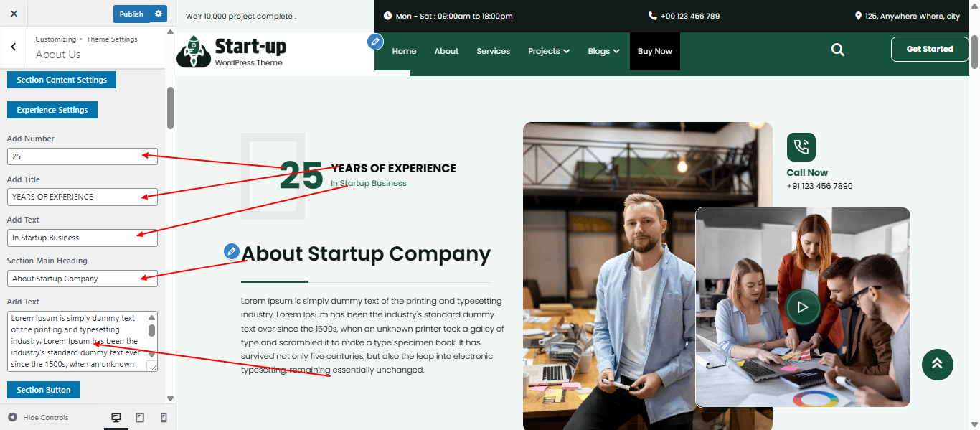Click edit pencil icon near About Startup heading

tap(231, 251)
